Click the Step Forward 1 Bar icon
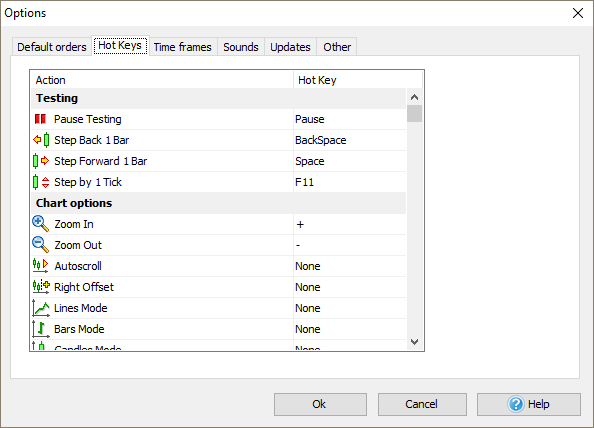The image size is (594, 428). [41, 161]
